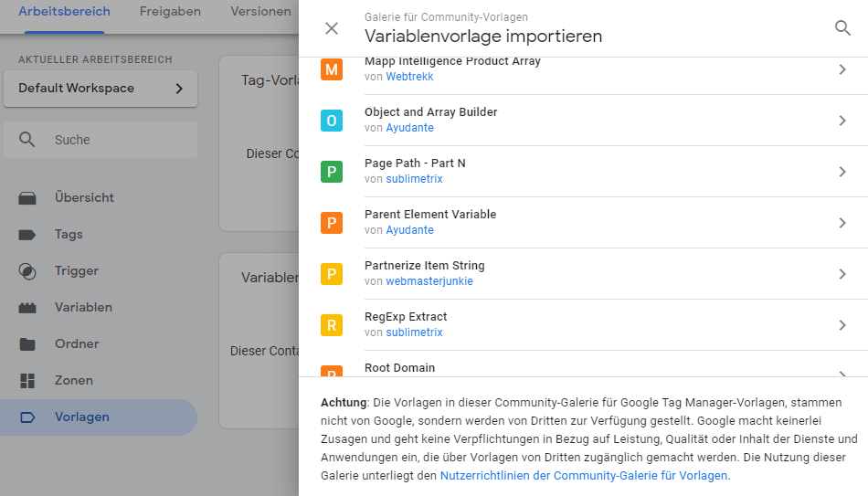This screenshot has height=496, width=868.
Task: Switch to the Freigaben tab
Action: [x=170, y=12]
